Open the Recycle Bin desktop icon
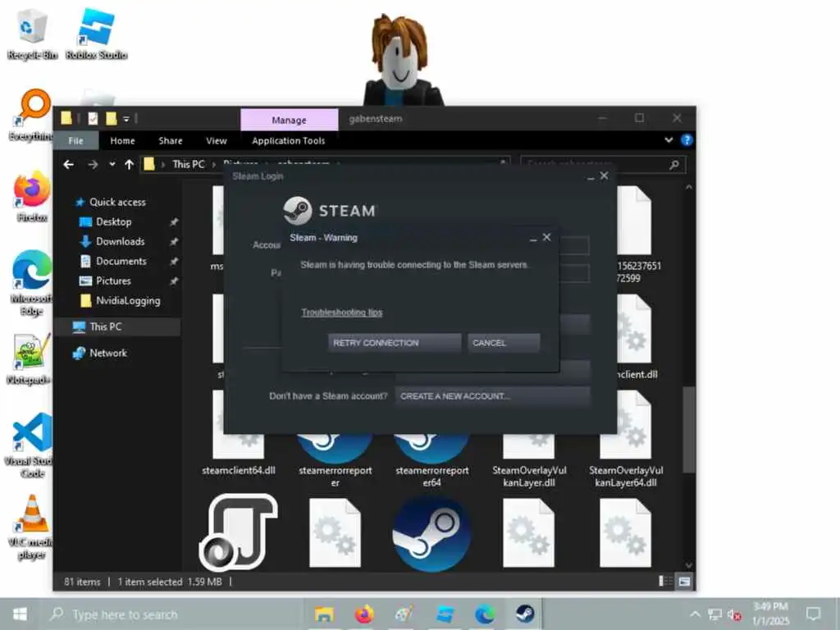 [x=32, y=34]
